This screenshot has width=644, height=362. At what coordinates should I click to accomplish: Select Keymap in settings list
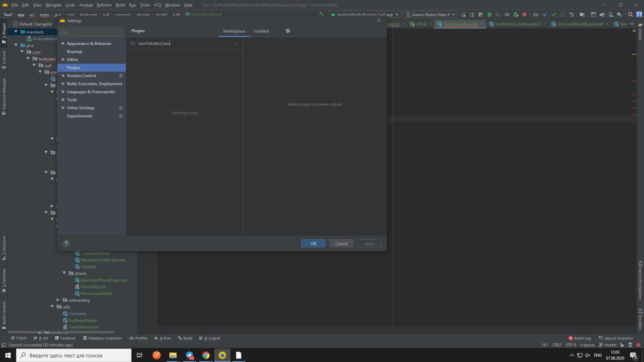[74, 52]
